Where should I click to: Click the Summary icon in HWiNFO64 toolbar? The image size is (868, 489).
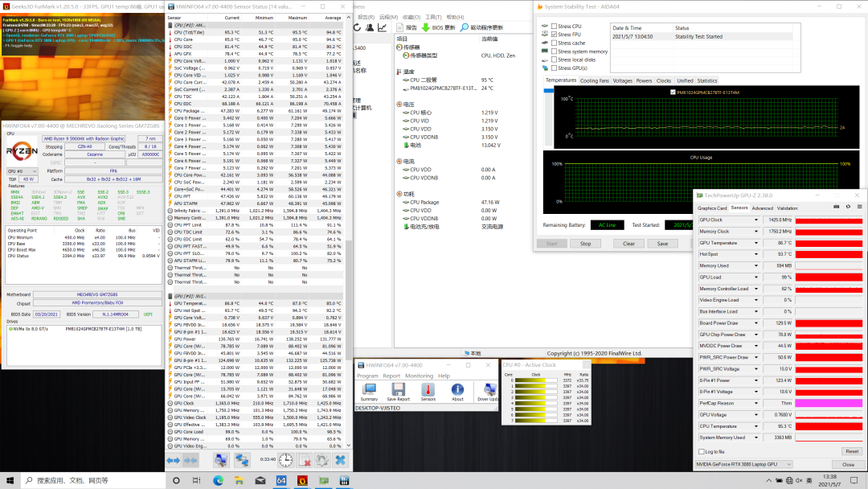(x=369, y=389)
